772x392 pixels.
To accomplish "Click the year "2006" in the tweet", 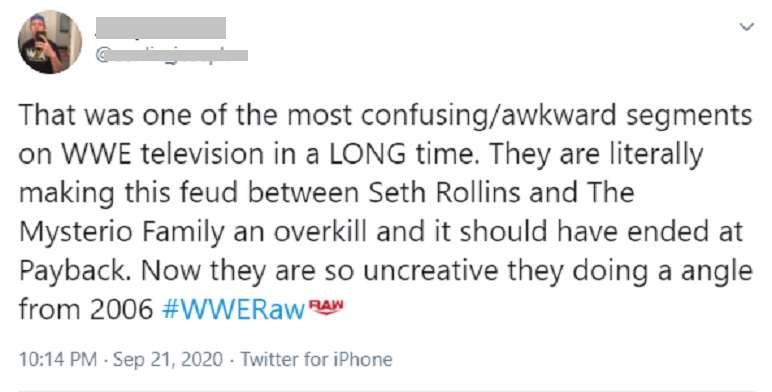I will [x=122, y=310].
